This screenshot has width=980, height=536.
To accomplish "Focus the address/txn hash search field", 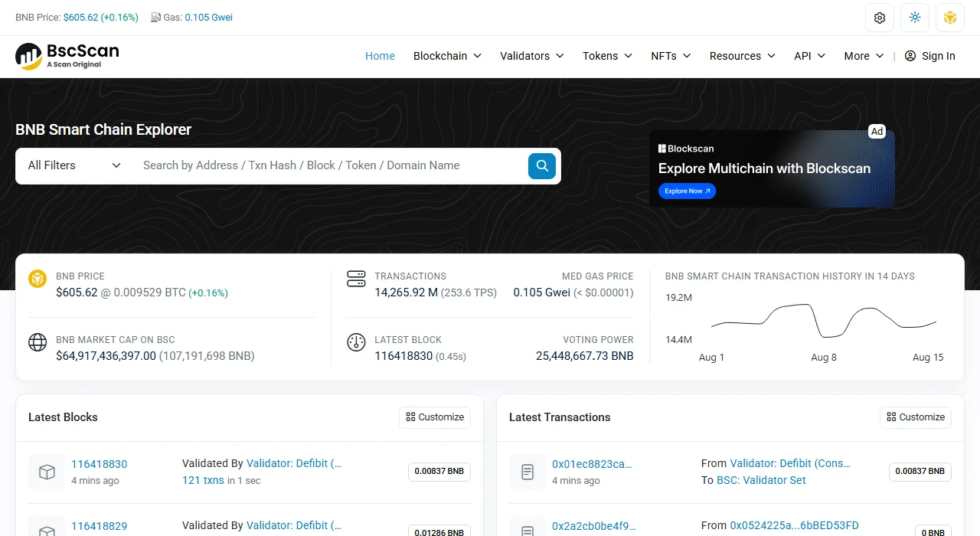I will click(x=329, y=165).
